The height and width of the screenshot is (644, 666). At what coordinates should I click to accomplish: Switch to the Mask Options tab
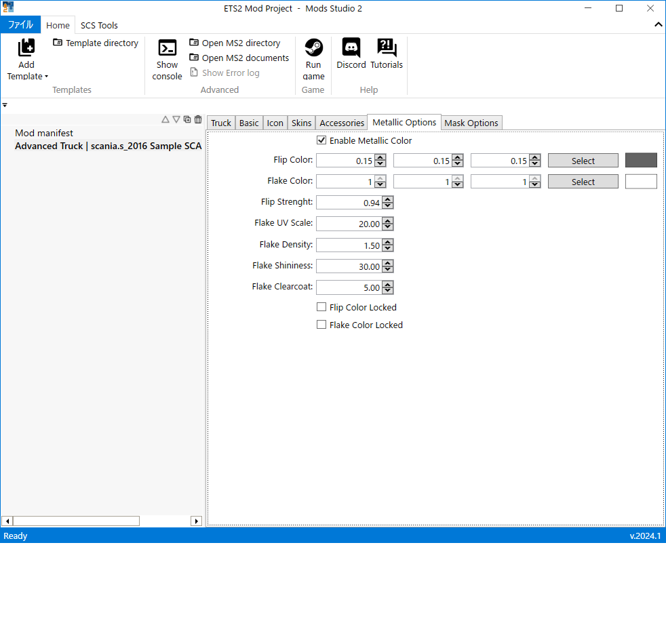coord(471,123)
